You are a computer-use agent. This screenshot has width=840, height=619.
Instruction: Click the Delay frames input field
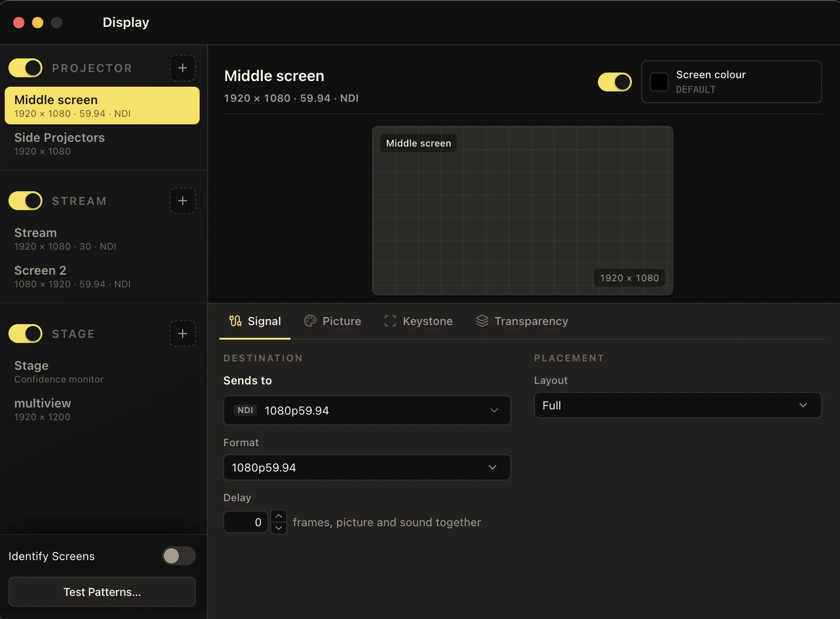point(246,522)
